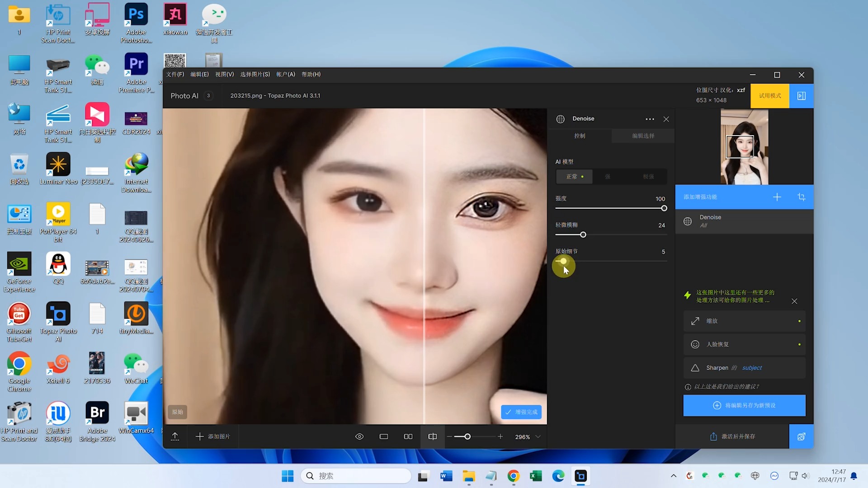Image resolution: width=868 pixels, height=488 pixels.
Task: Click the zoom-in plus icon in toolbar
Action: pyautogui.click(x=500, y=436)
